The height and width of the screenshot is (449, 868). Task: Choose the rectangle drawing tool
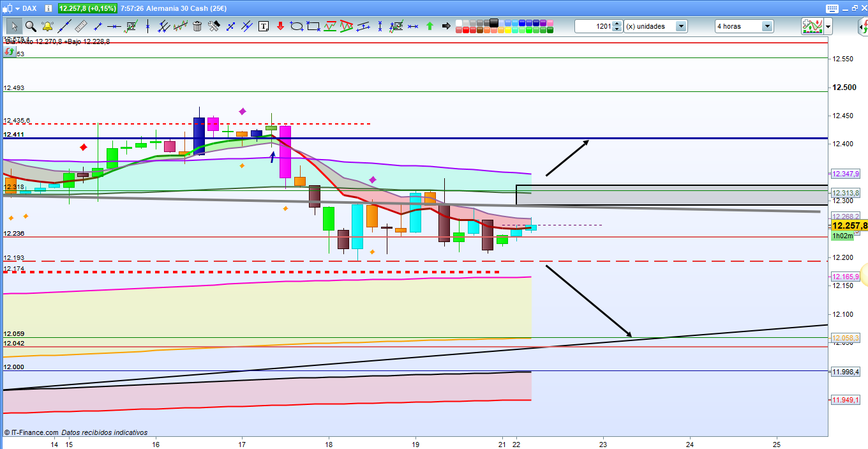pos(313,26)
